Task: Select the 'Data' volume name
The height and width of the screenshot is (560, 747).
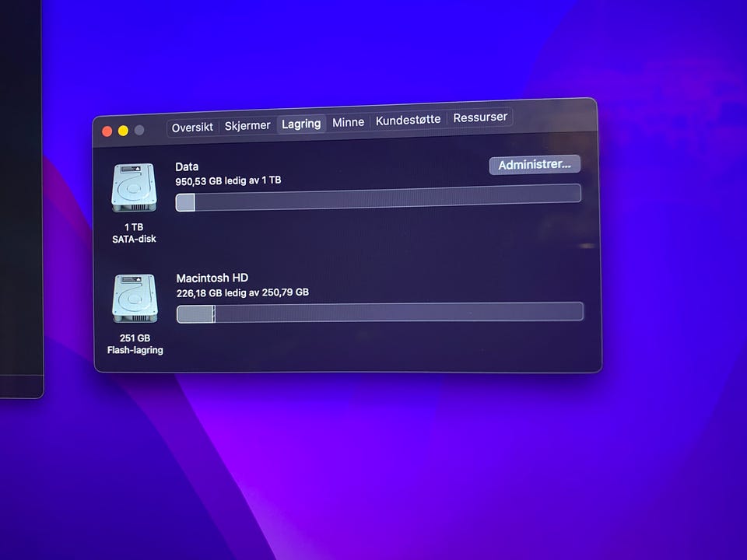Action: point(187,166)
